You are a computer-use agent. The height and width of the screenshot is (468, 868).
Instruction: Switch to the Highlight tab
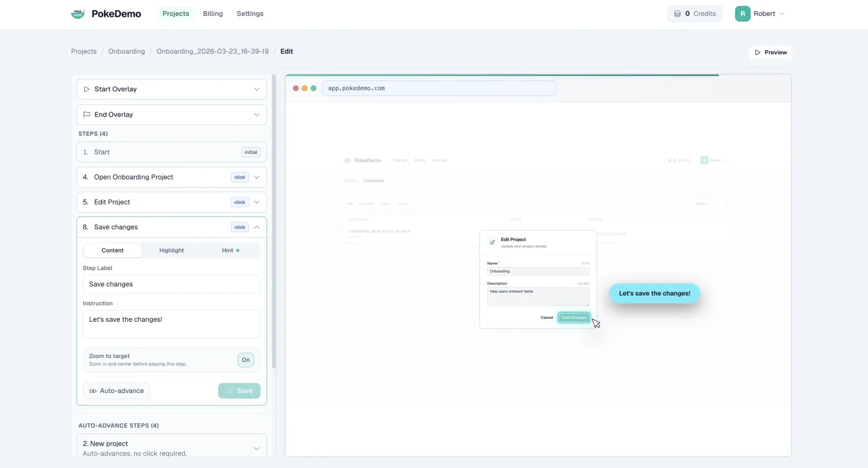pos(171,250)
